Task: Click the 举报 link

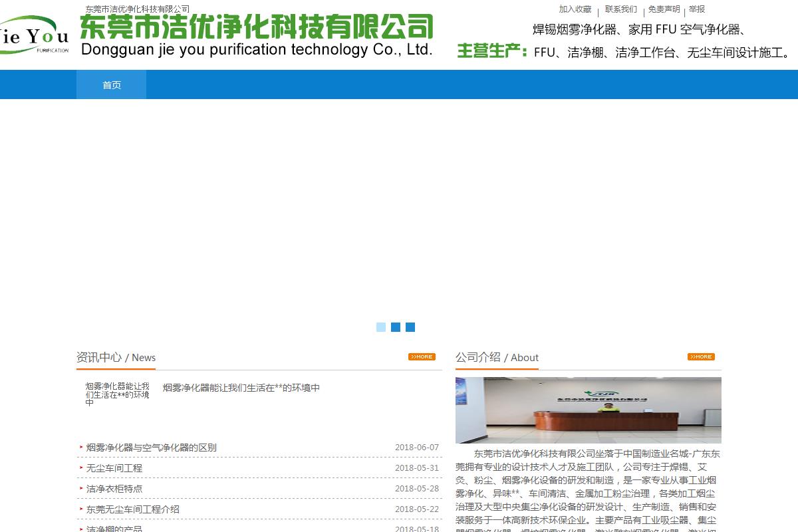Action: point(697,9)
